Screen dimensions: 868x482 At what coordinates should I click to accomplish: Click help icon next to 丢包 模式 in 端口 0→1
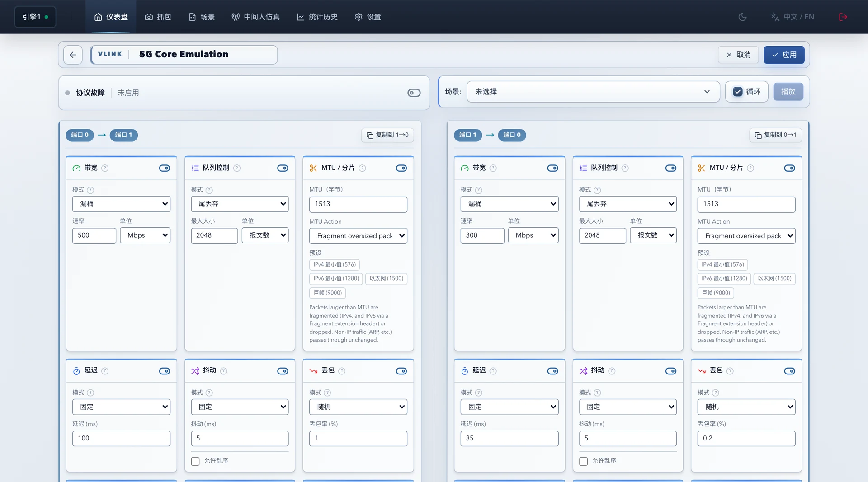[327, 393]
